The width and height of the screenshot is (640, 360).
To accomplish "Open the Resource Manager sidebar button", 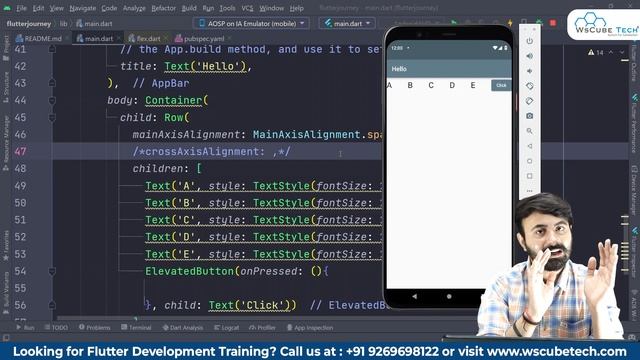I will click(6, 143).
